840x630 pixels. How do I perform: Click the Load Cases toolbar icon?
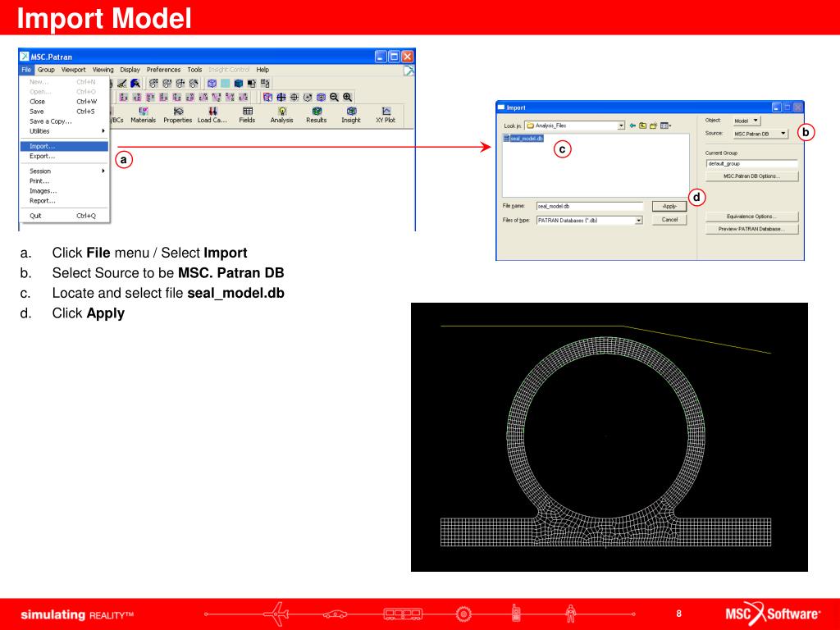[212, 115]
